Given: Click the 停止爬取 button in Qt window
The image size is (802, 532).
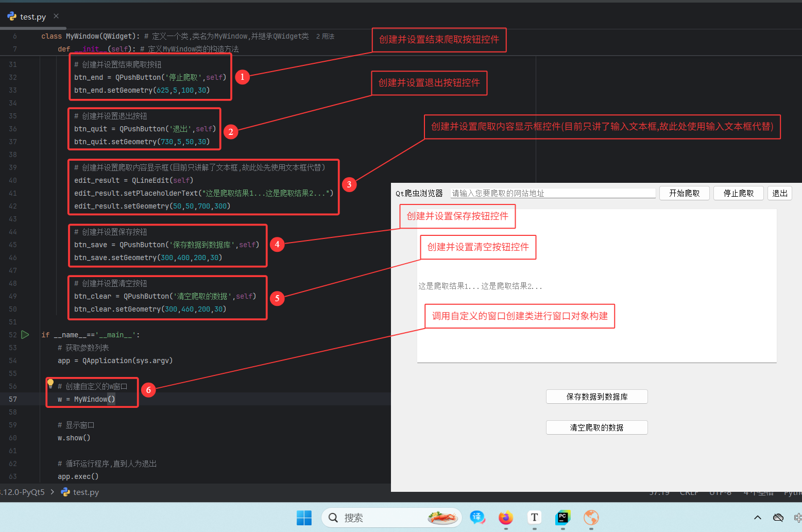Looking at the screenshot, I should [739, 193].
